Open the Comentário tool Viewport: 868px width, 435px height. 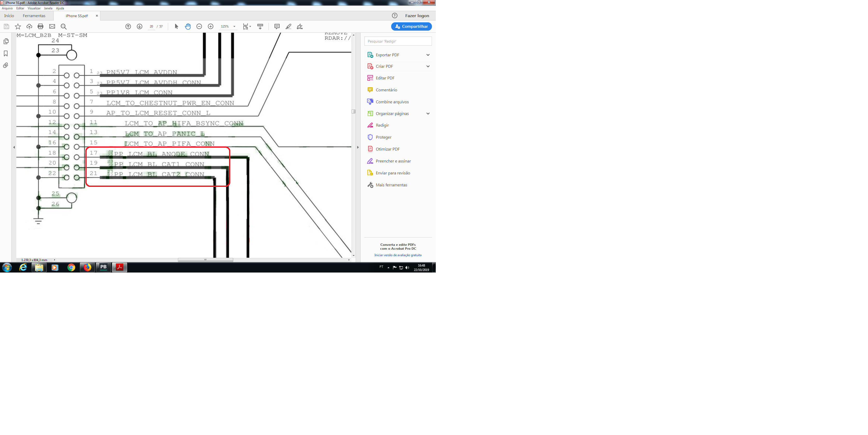(x=386, y=90)
